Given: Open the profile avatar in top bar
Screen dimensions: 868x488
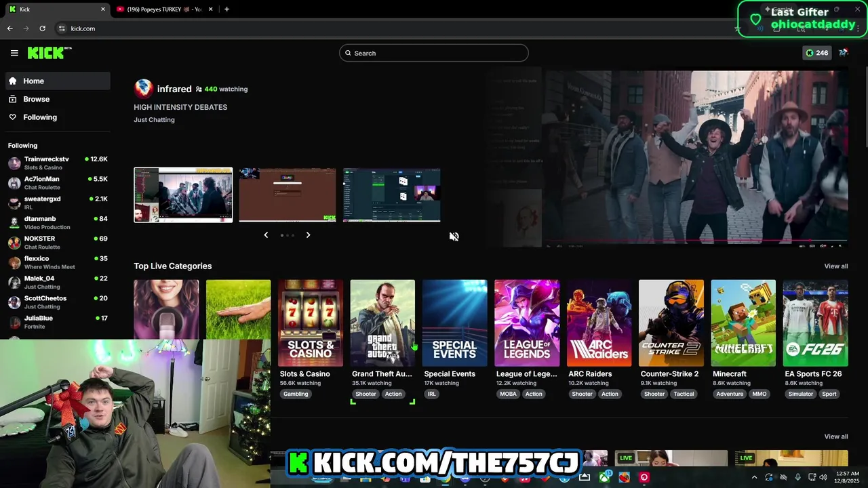Looking at the screenshot, I should pos(844,53).
